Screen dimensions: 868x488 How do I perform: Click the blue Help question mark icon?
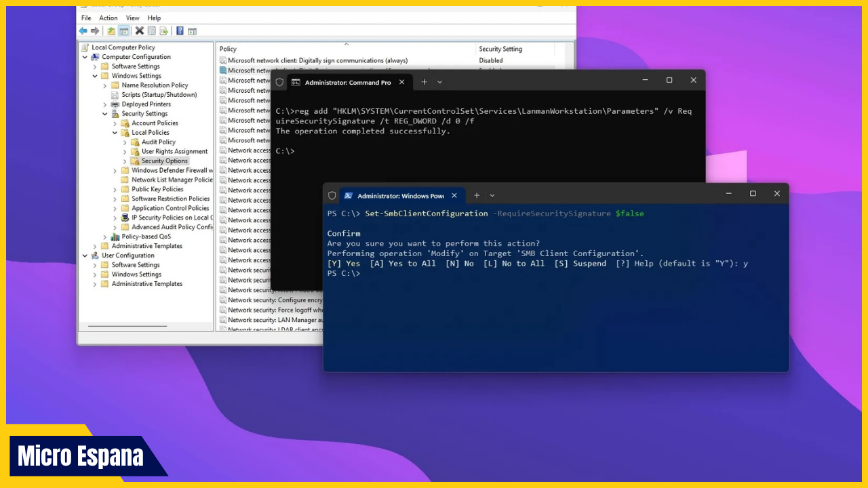pyautogui.click(x=180, y=30)
